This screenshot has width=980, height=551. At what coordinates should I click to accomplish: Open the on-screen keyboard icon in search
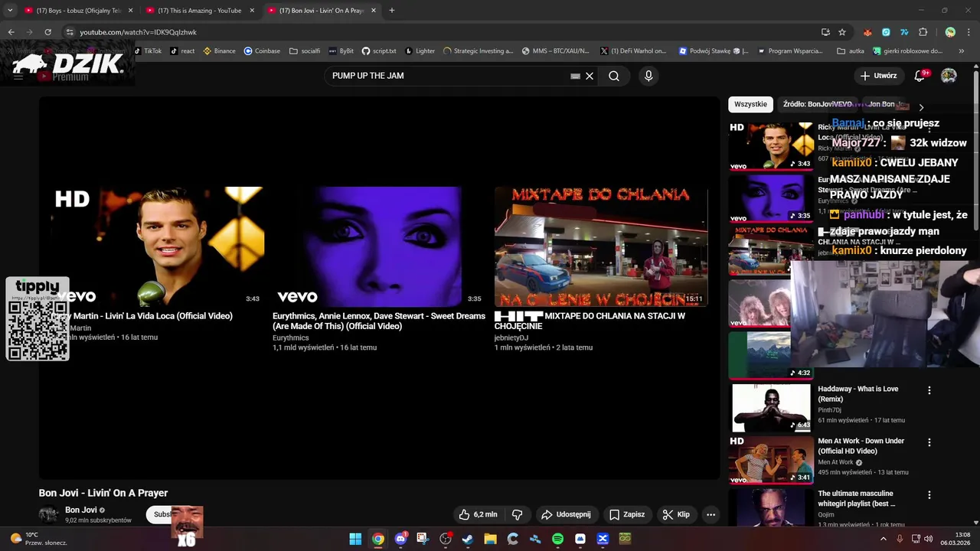576,76
